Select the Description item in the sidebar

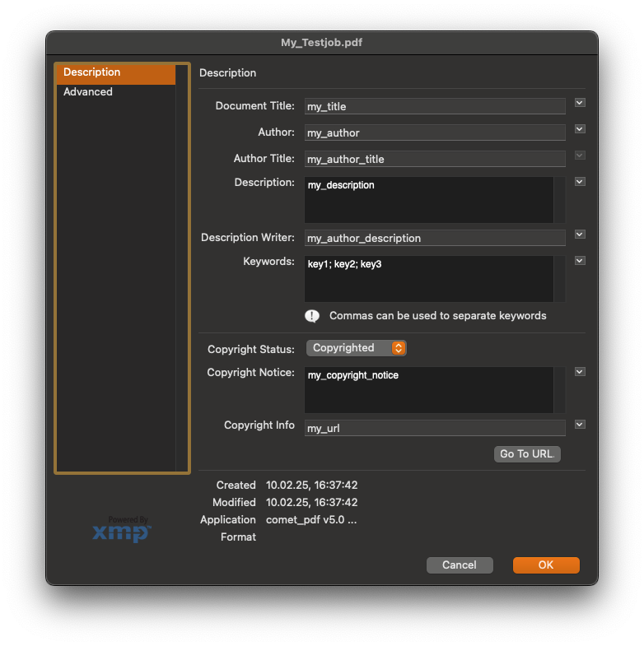point(116,74)
